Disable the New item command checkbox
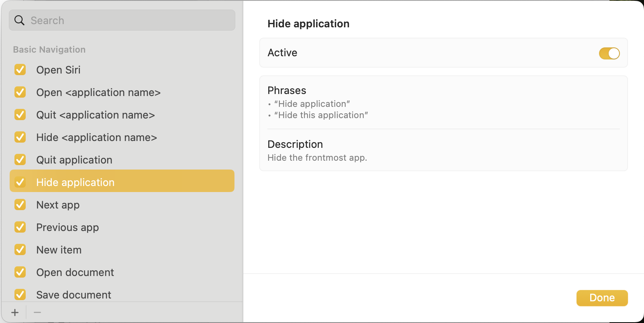 coord(20,250)
